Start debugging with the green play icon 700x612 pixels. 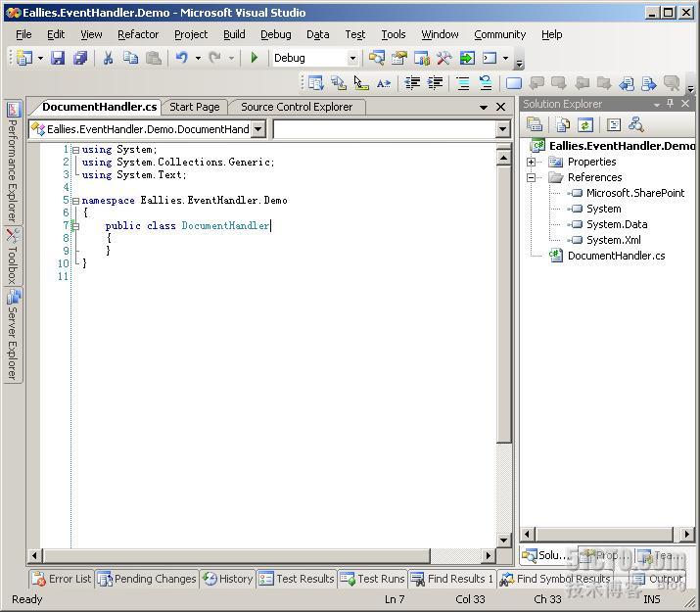[254, 58]
